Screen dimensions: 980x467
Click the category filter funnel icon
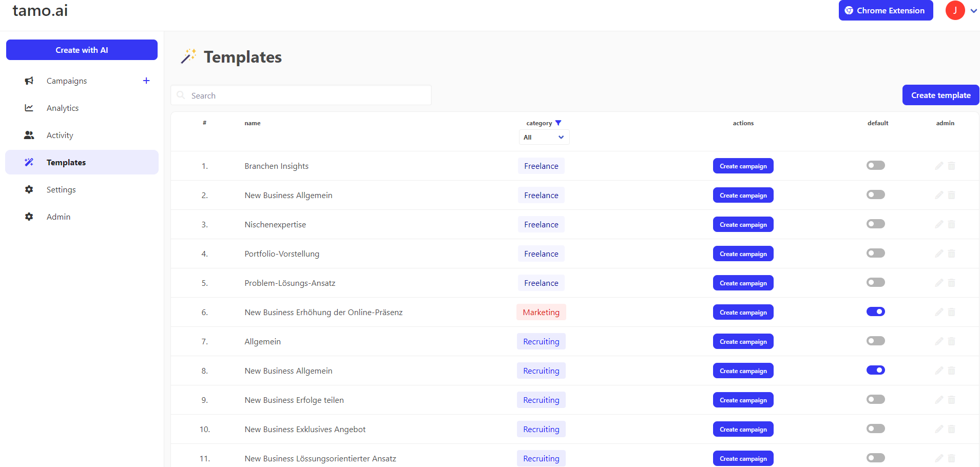(559, 123)
